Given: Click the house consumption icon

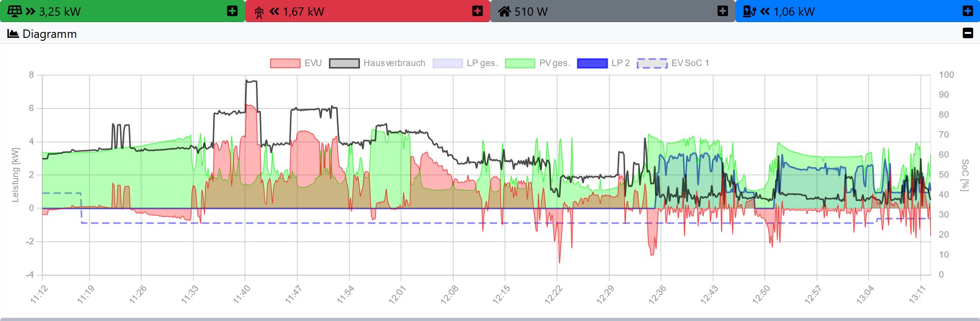Looking at the screenshot, I should [504, 11].
